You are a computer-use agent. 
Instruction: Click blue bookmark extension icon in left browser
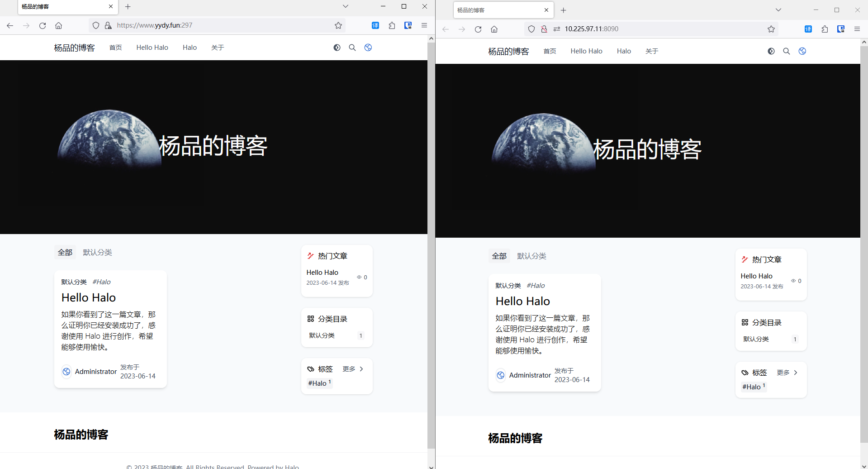(408, 25)
